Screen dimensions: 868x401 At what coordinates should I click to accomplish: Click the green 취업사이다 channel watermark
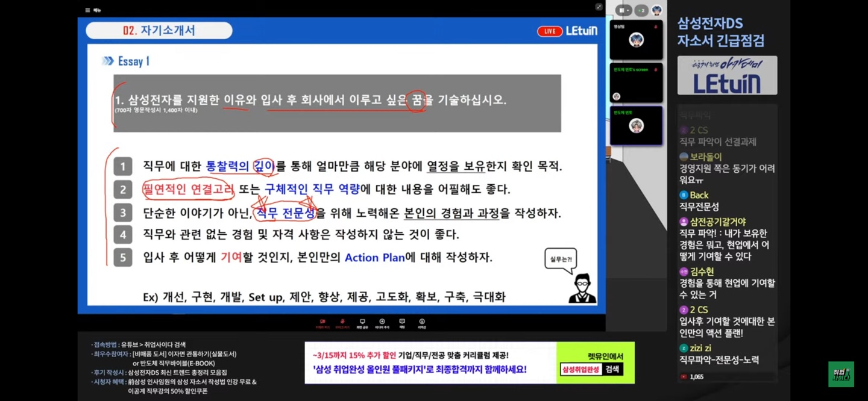coord(841,374)
